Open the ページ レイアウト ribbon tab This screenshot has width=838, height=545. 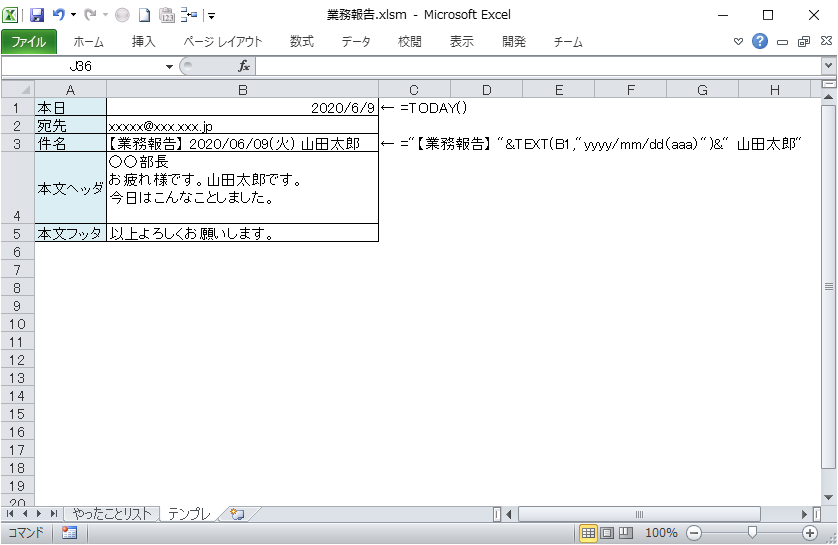click(x=223, y=42)
